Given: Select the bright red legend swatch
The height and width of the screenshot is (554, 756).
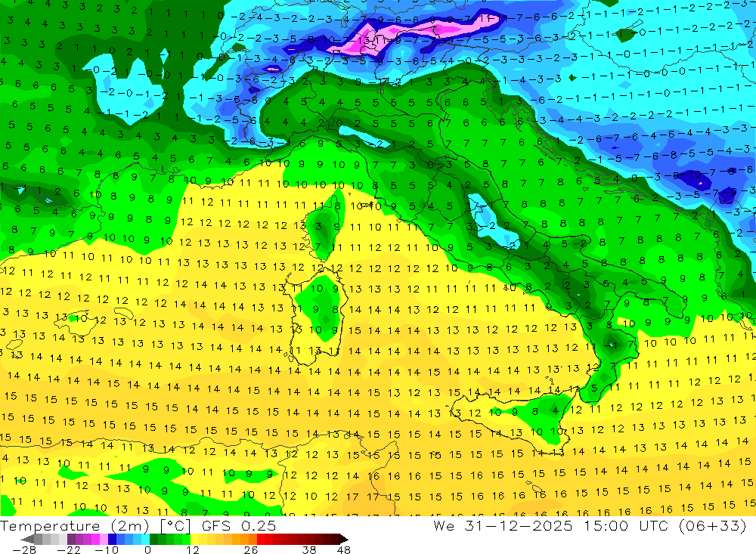Looking at the screenshot, I should pos(261,540).
